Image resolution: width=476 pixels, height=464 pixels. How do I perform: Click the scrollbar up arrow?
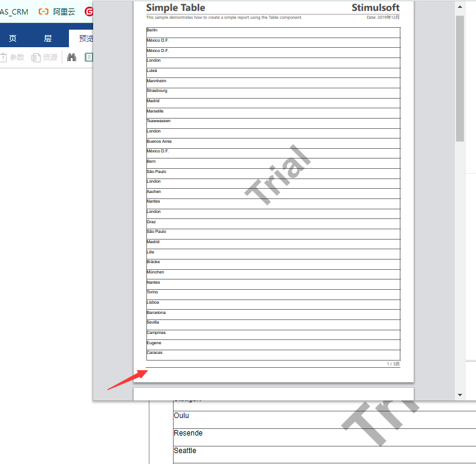click(x=460, y=8)
